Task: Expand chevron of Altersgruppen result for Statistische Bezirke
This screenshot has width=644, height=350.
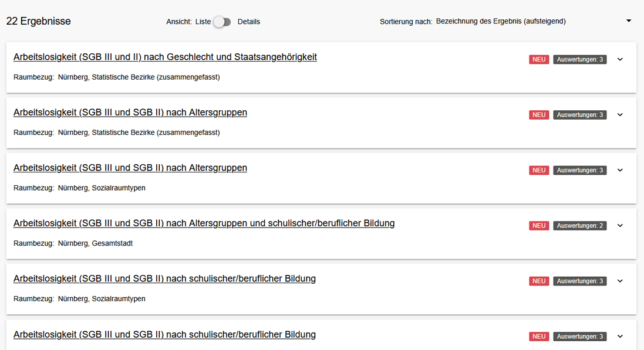Action: tap(620, 115)
